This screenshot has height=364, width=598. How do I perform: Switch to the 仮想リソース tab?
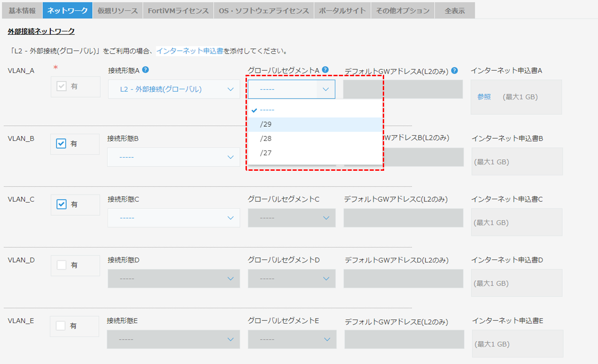117,11
